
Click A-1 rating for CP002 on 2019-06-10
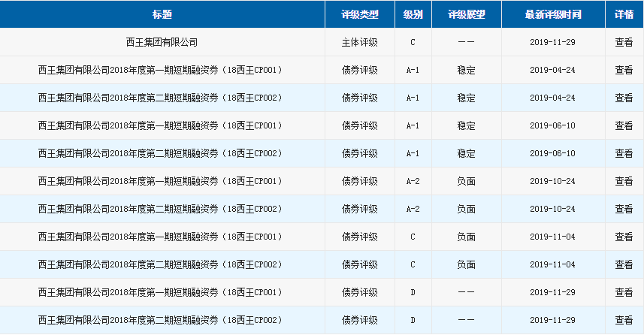pyautogui.click(x=413, y=153)
